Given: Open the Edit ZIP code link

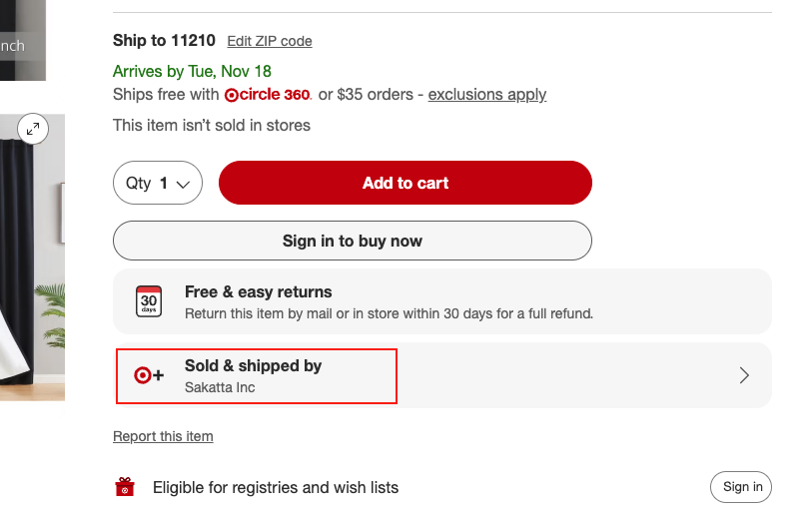Looking at the screenshot, I should click(x=270, y=41).
